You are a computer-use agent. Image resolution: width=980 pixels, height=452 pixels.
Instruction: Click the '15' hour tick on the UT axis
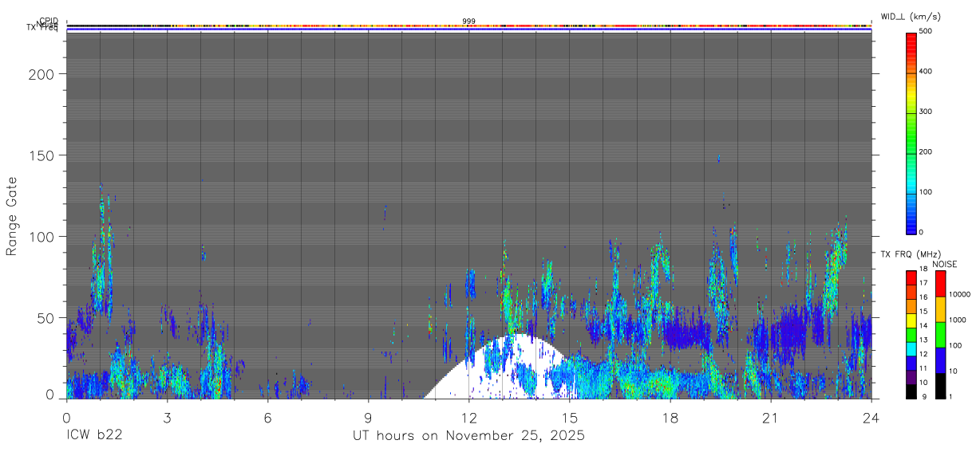pyautogui.click(x=570, y=418)
